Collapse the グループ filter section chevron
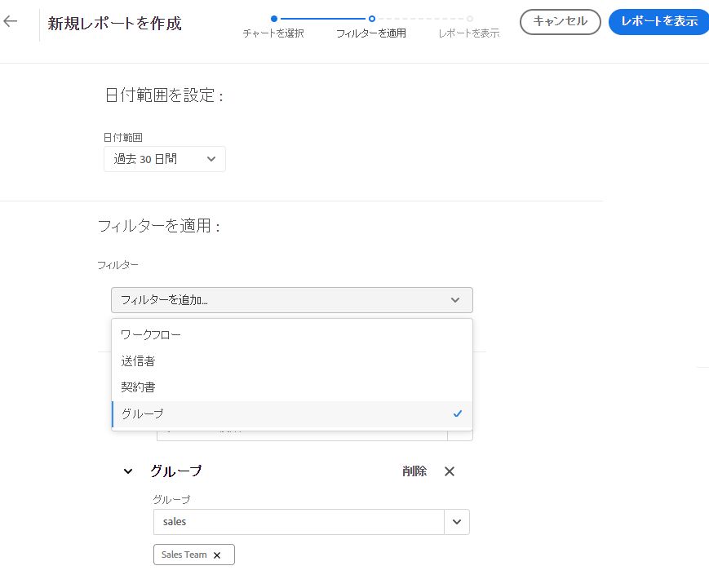709x588 pixels. click(128, 471)
